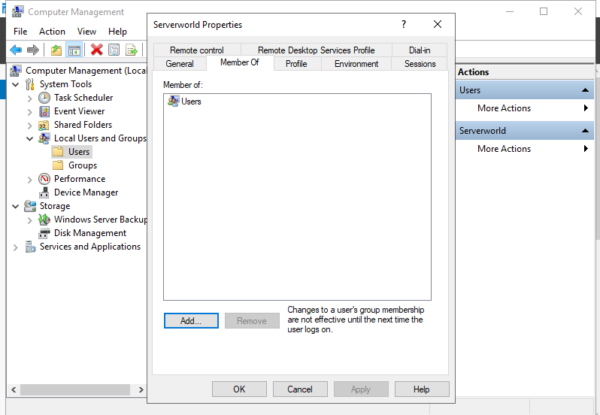Expand the Windows Server Backup node
The width and height of the screenshot is (600, 415).
coord(30,220)
